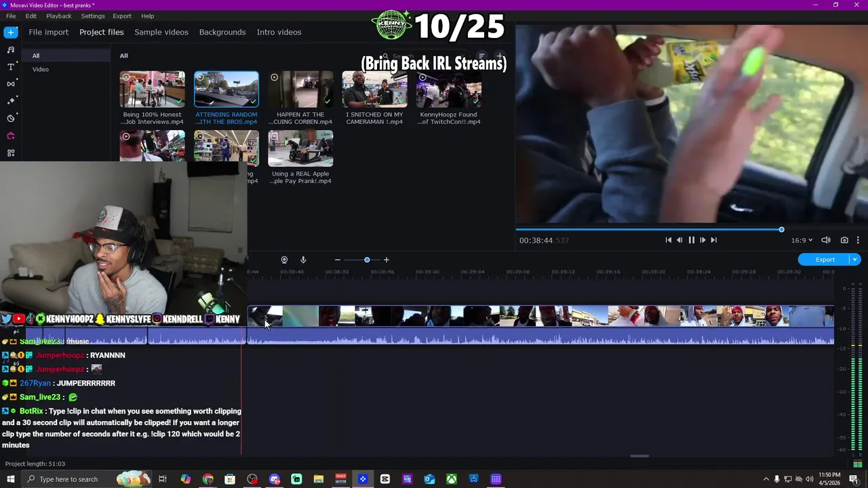This screenshot has height=488, width=868.
Task: Select the HAPPEN AT THE CORBEN.mp4 thumbnail
Action: 300,89
